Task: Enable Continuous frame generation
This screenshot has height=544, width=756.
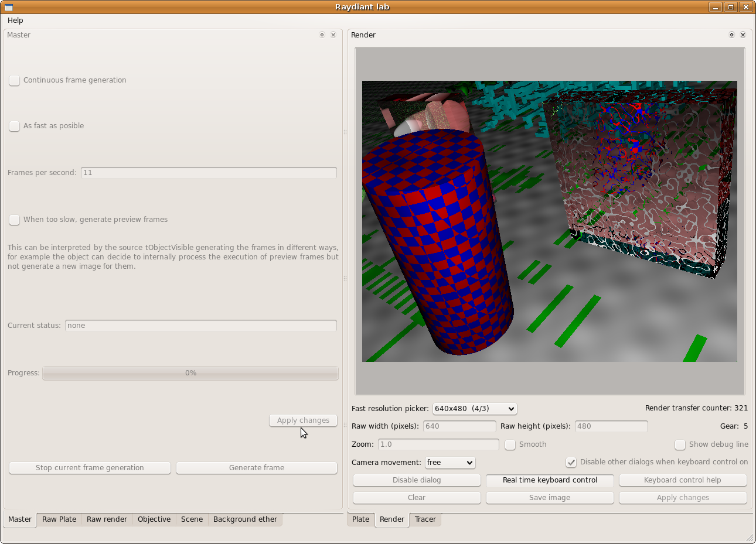Action: [15, 81]
